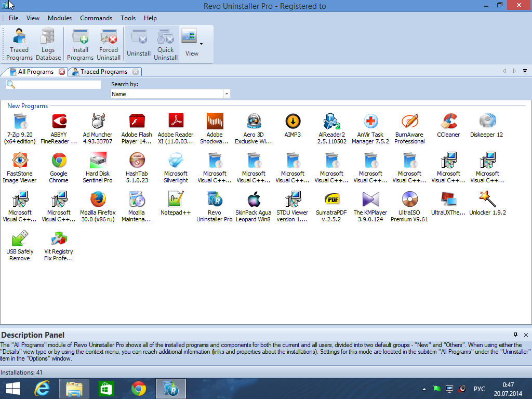Focus the program search field
Image resolution: width=532 pixels, height=399 pixels.
tap(54, 85)
